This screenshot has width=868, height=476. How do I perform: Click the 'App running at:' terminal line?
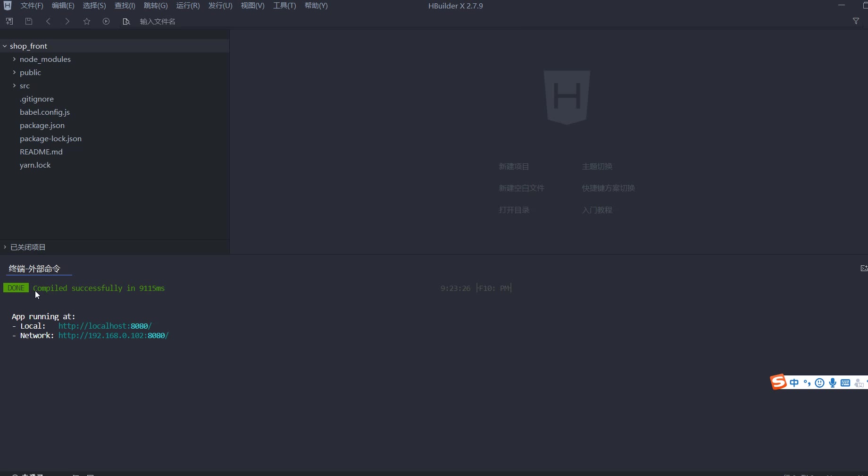(x=43, y=316)
